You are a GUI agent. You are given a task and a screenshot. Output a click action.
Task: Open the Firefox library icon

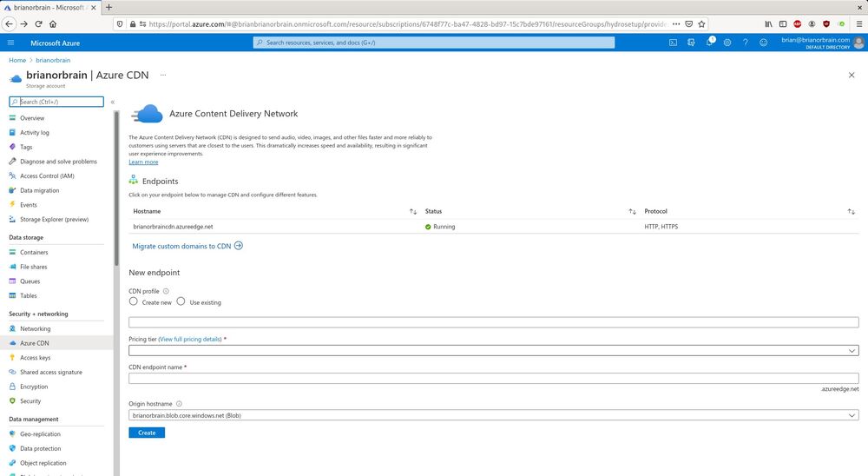coord(768,23)
